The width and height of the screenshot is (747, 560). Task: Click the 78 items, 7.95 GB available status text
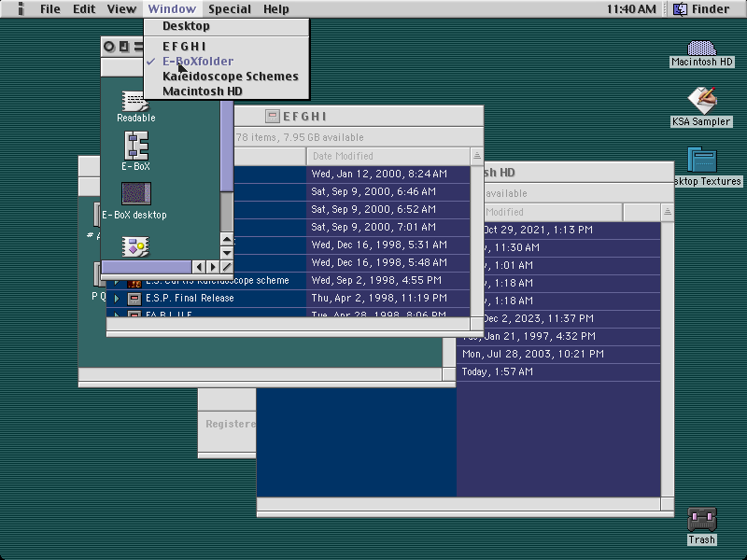(300, 137)
